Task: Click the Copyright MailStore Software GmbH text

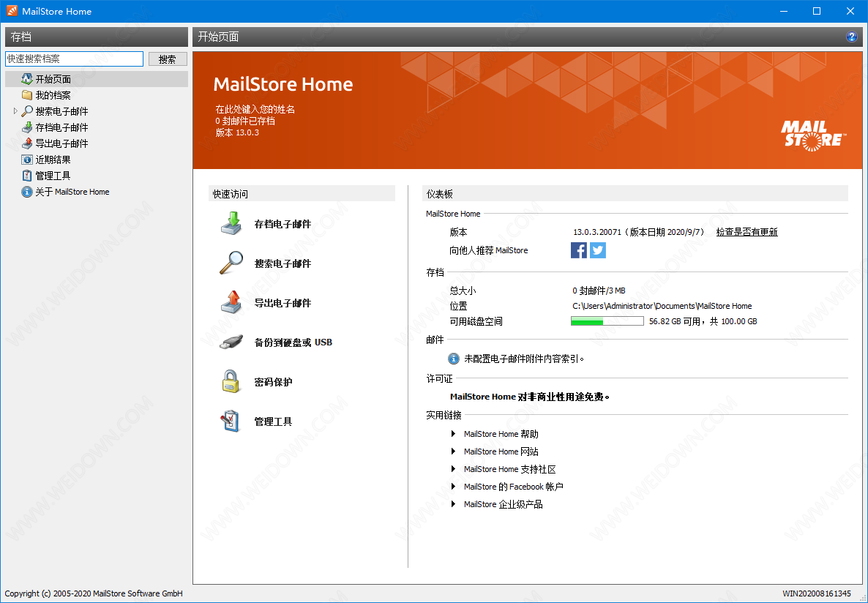Action: 94,593
